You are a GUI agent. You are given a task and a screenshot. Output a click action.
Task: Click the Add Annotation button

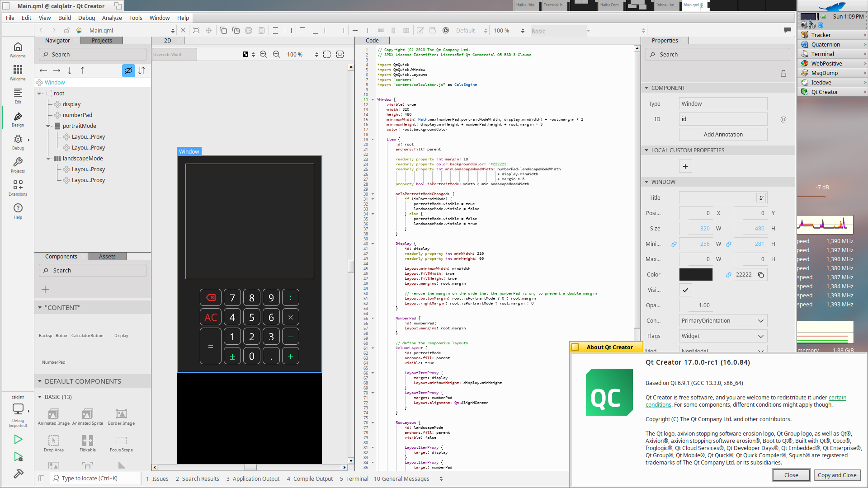(723, 135)
